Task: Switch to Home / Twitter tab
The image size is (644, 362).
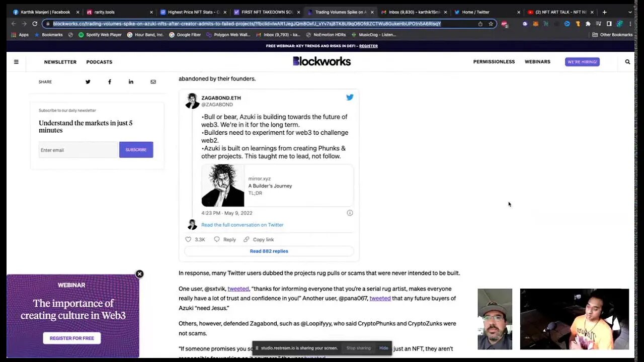Action: point(486,12)
